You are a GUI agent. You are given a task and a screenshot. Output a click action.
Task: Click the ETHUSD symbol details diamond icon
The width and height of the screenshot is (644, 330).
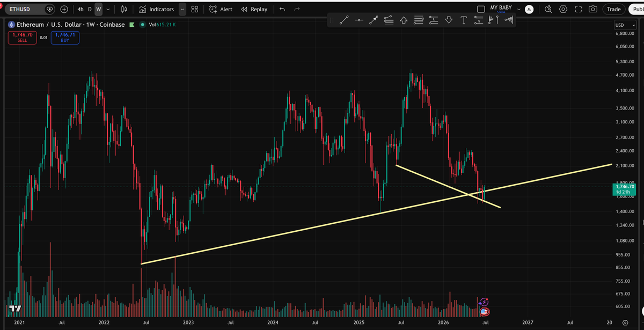[x=50, y=9]
